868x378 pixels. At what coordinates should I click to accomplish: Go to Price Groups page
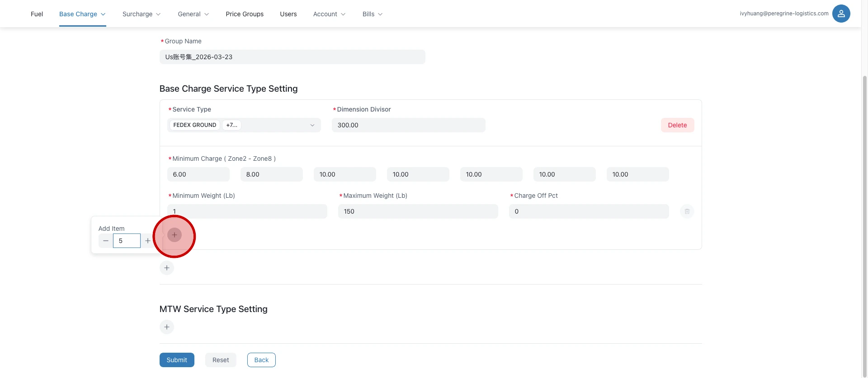point(245,14)
